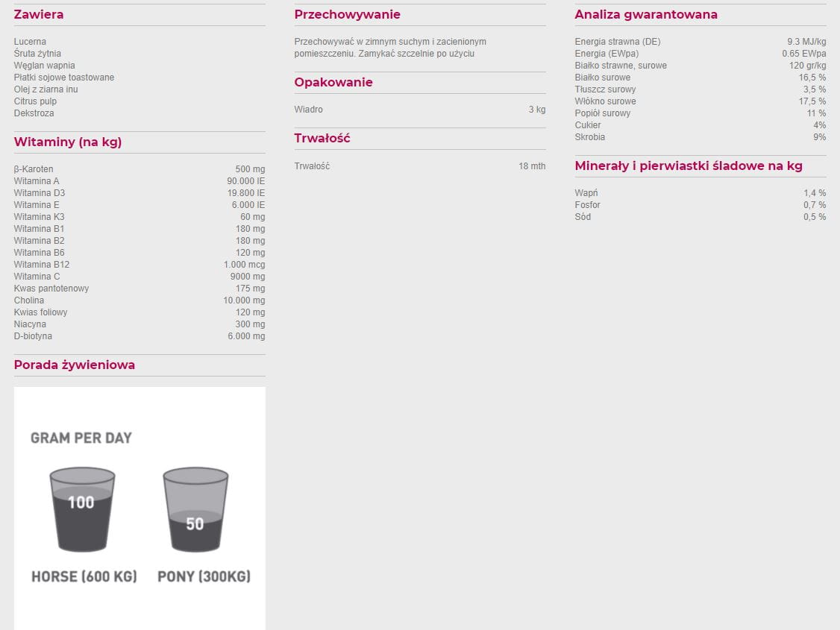The image size is (840, 630).
Task: Click the PONY (300KG) label
Action: click(204, 576)
